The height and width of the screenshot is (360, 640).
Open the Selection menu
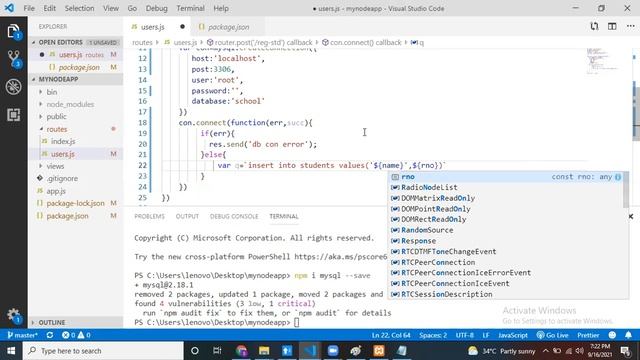[x=79, y=8]
